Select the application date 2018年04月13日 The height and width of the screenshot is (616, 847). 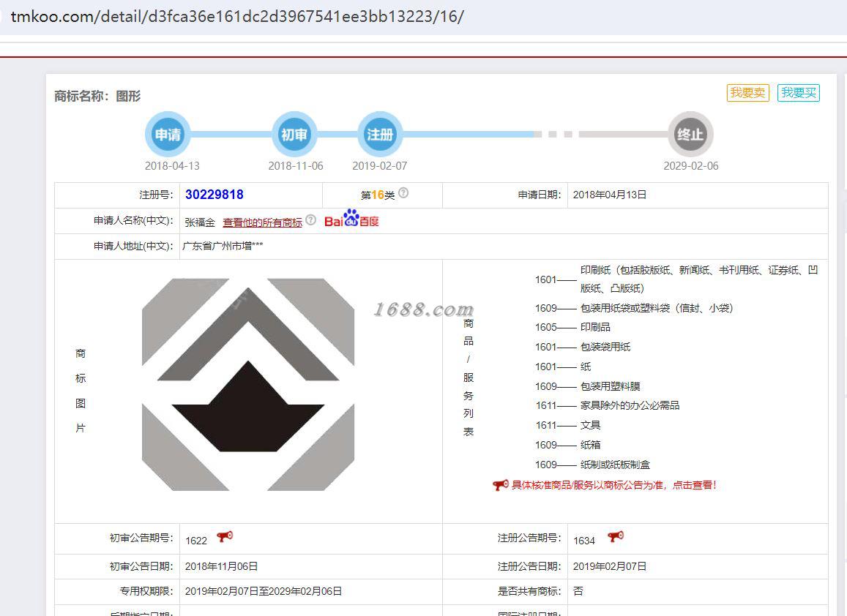coord(609,195)
